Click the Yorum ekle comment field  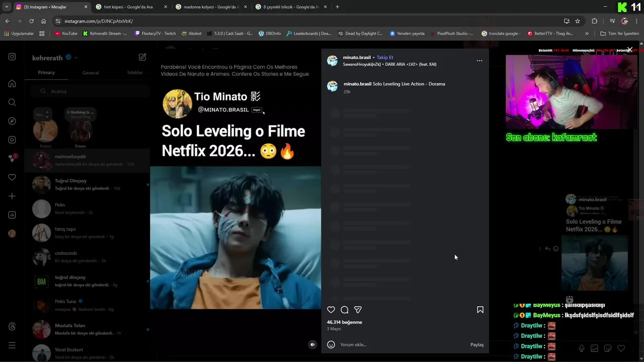403,345
